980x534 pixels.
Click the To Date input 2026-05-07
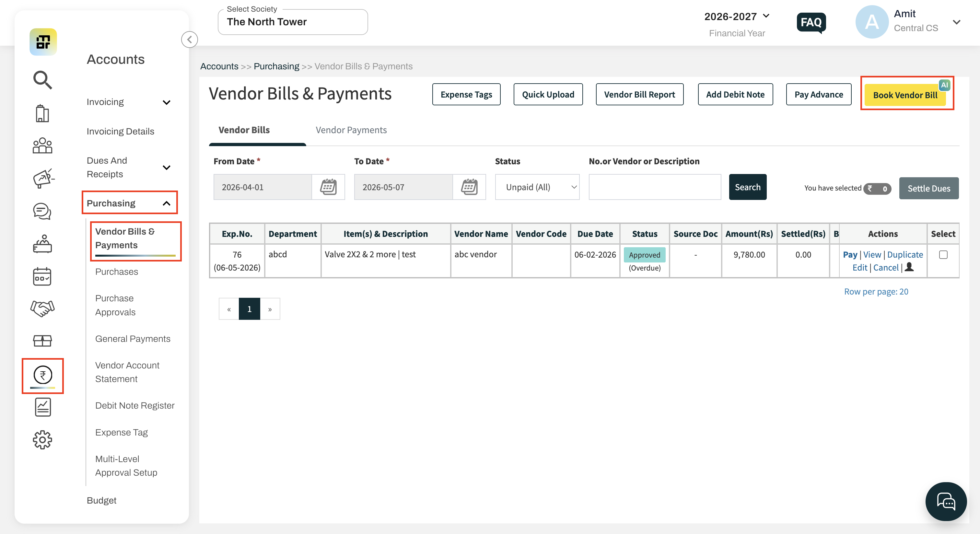(x=403, y=187)
